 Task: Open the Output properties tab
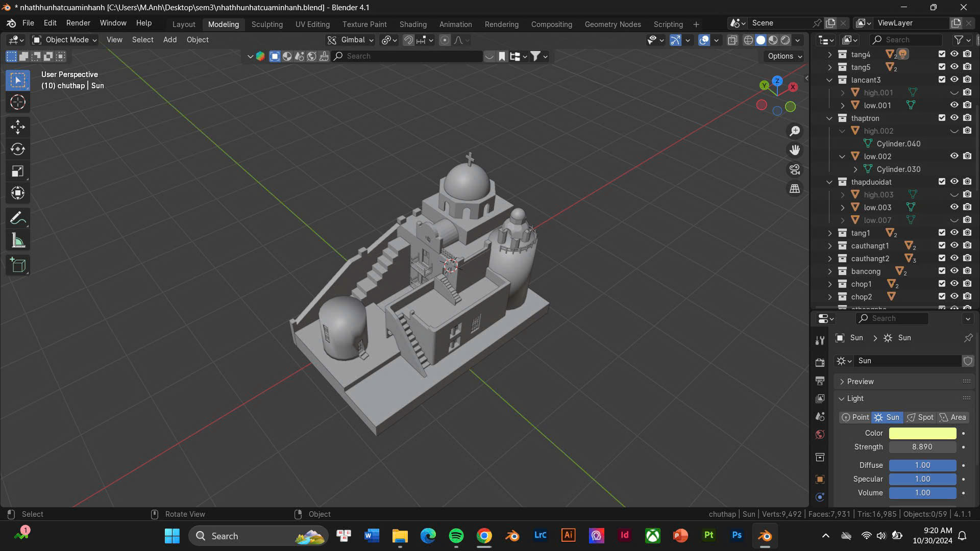(x=820, y=381)
